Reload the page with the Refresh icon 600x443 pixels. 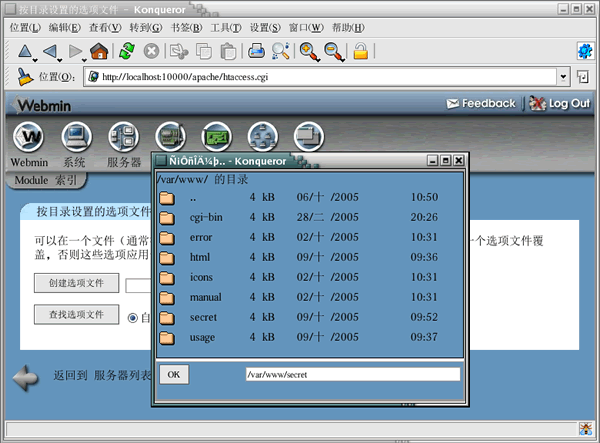(x=127, y=51)
